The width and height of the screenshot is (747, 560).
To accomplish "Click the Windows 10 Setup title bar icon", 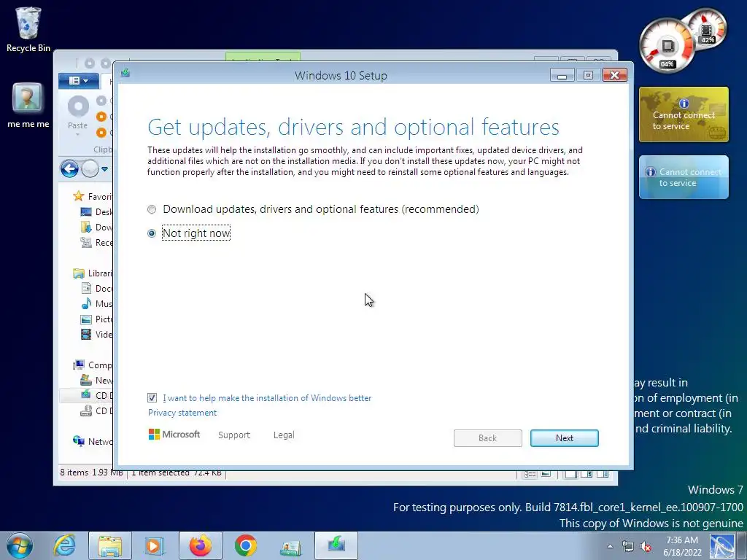I will 125,73.
